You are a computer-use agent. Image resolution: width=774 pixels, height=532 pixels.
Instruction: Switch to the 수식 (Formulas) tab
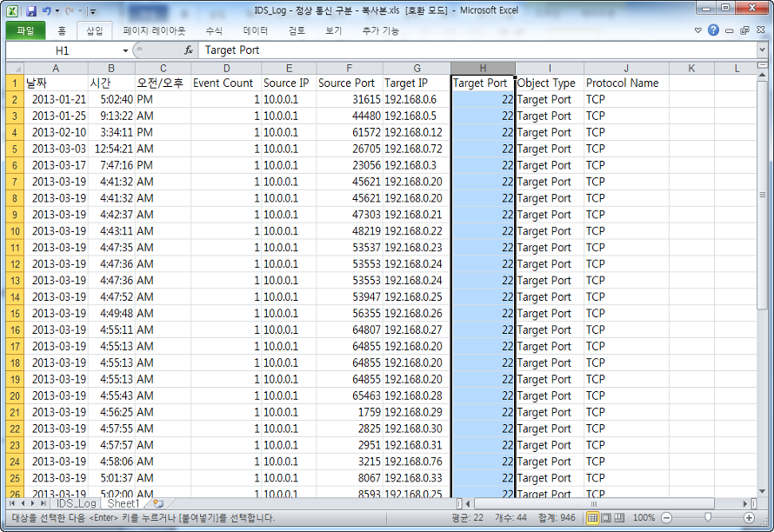214,30
